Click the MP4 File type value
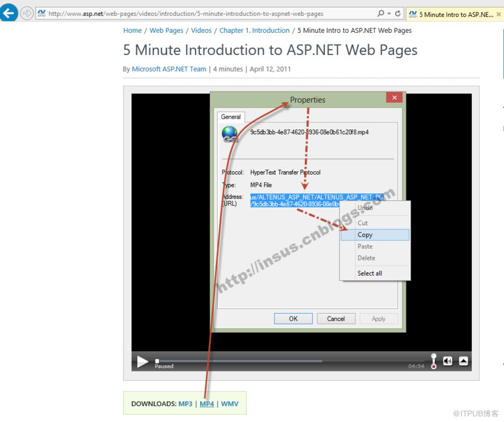The width and height of the screenshot is (504, 422). [x=261, y=185]
